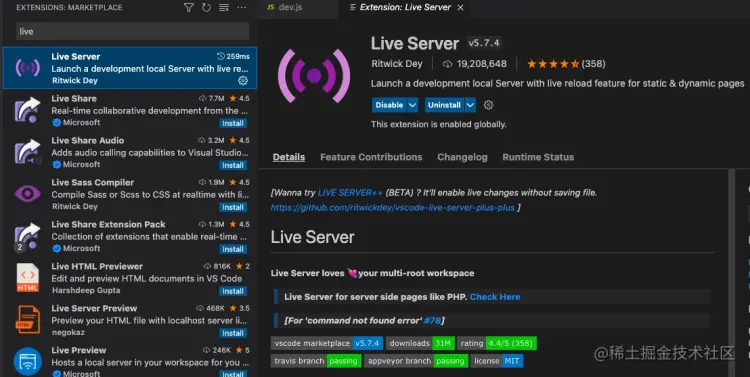Disable the Live Server extension
750x377 pixels.
point(389,105)
